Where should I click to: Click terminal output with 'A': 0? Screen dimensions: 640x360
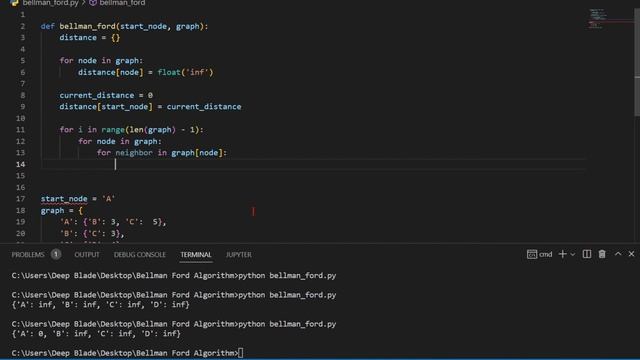[x=96, y=333]
